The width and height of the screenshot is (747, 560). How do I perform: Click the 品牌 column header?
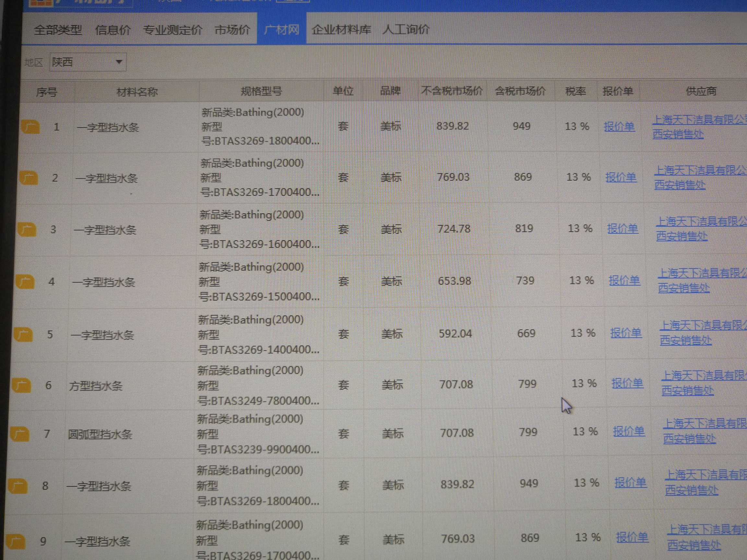pos(390,91)
